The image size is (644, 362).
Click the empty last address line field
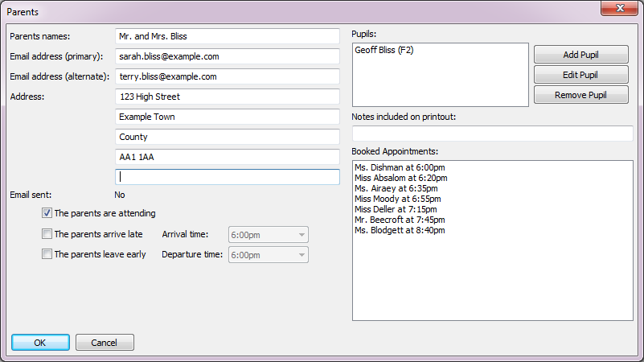(x=227, y=177)
